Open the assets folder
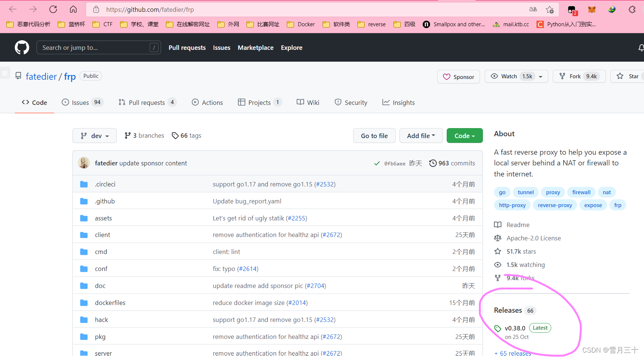The width and height of the screenshot is (644, 357). click(x=103, y=218)
